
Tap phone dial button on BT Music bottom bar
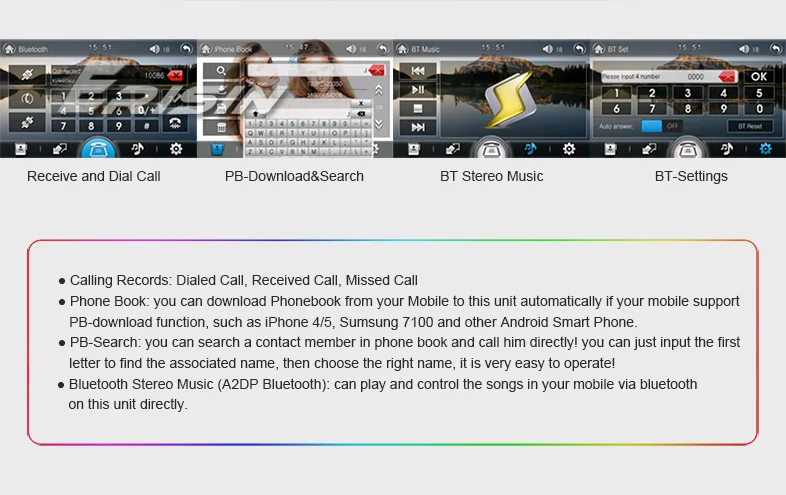[491, 148]
